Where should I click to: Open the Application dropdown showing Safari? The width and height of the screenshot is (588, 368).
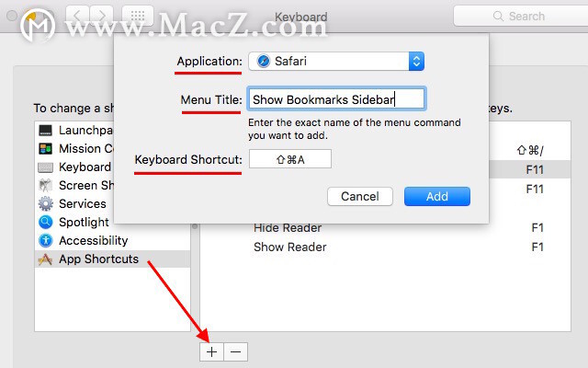point(336,62)
